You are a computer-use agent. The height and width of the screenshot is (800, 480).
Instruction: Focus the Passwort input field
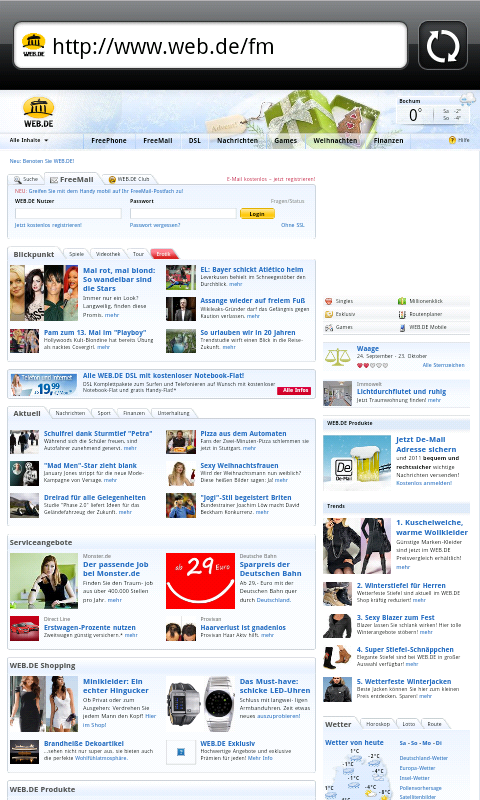coord(183,213)
